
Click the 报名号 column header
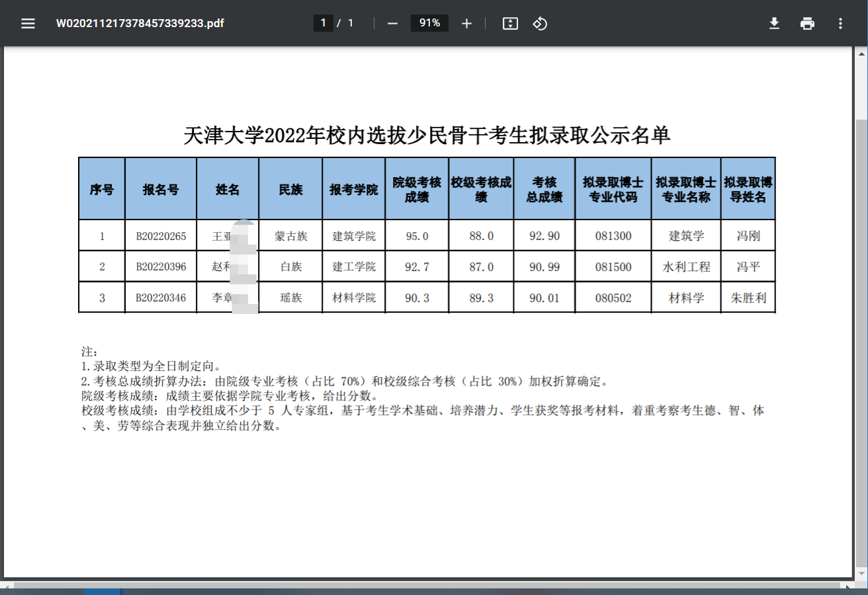(161, 189)
